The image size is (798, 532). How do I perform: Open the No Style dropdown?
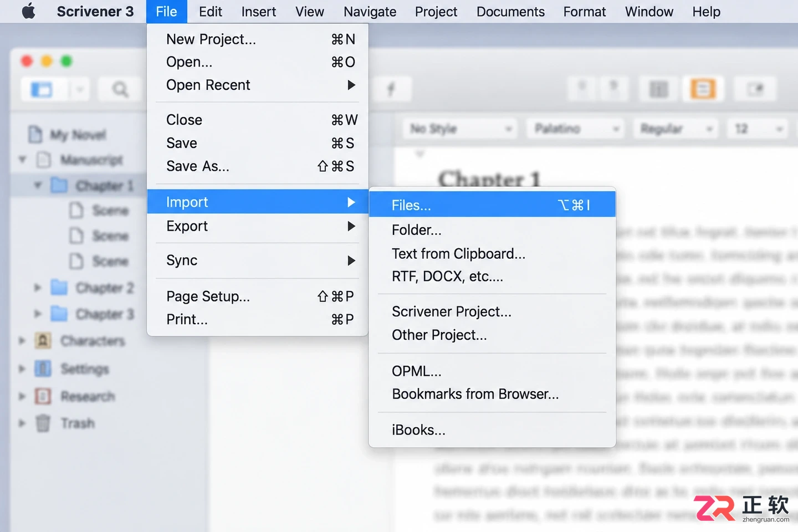[459, 129]
